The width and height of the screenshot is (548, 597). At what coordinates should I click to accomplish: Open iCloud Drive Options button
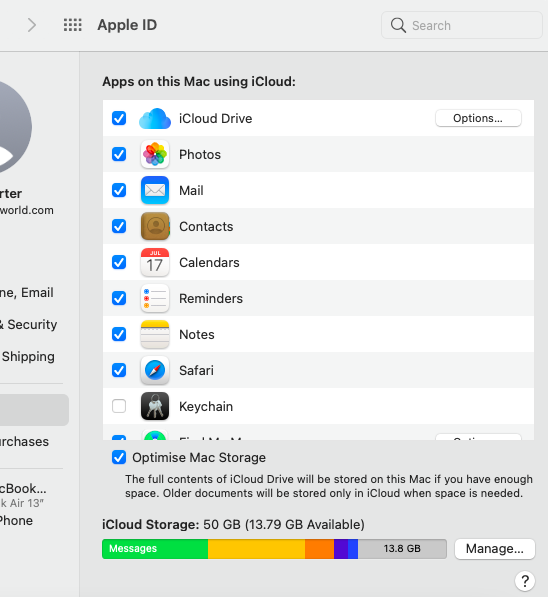click(x=478, y=118)
